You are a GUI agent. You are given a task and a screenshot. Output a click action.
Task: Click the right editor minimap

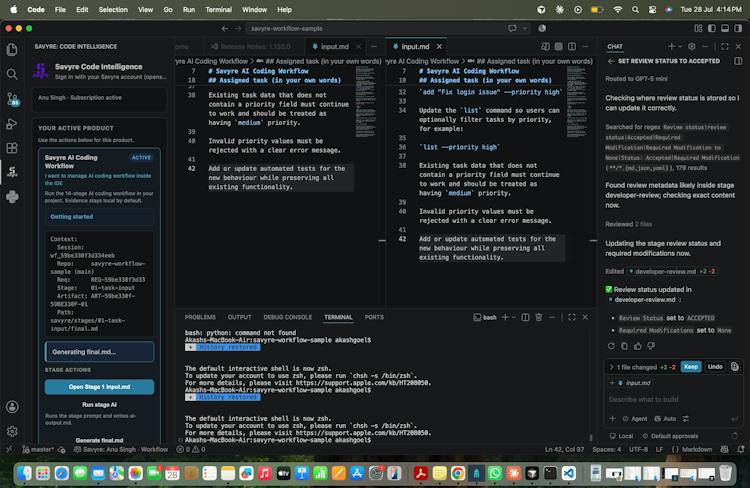point(576,102)
